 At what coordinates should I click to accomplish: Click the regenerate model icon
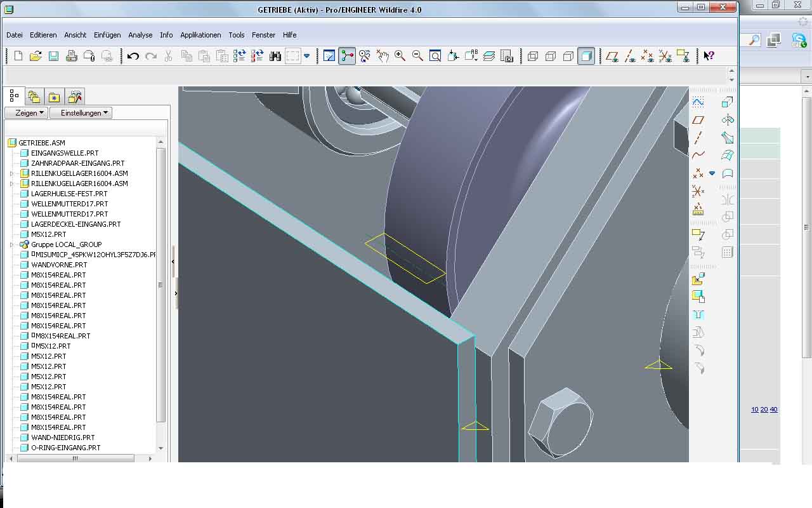point(239,56)
